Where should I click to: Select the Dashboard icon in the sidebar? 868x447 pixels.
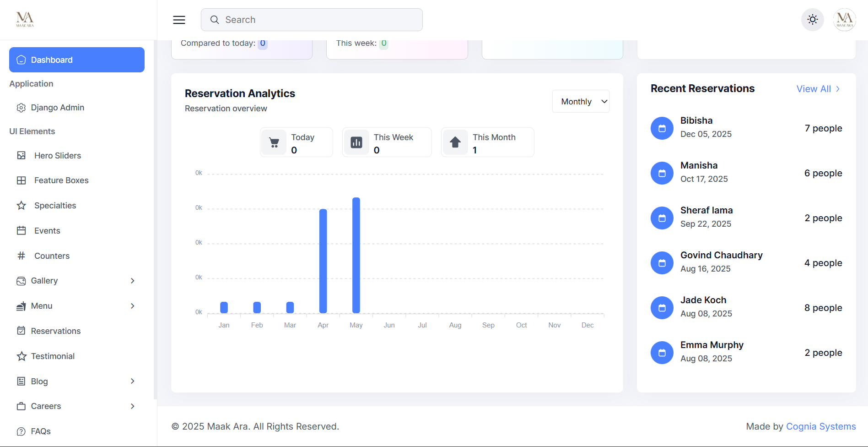[21, 60]
